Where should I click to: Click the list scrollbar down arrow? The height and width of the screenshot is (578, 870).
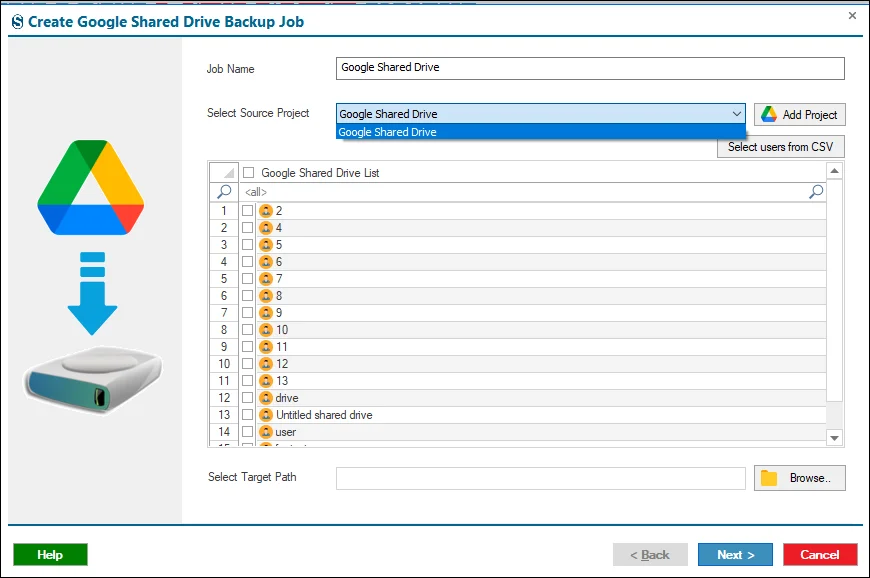pos(834,438)
